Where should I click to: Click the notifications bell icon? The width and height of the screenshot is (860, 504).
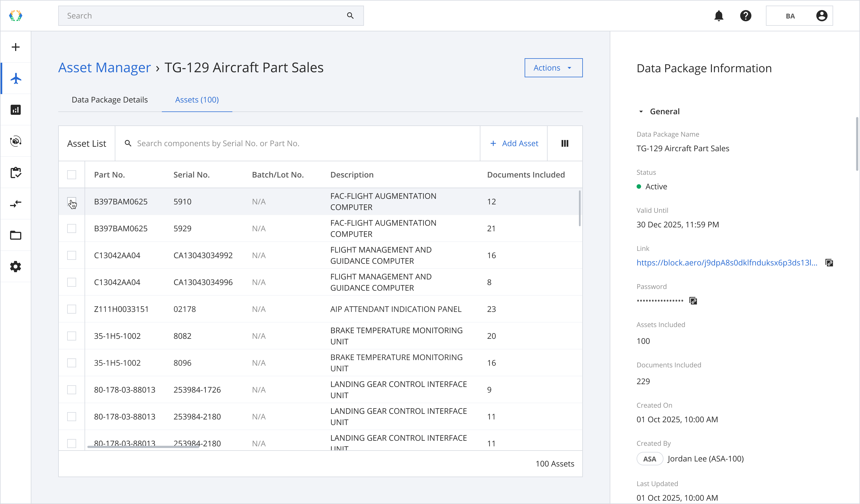coord(719,16)
